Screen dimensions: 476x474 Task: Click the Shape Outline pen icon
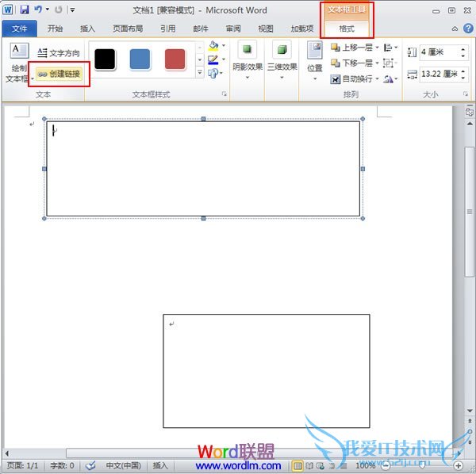(213, 59)
